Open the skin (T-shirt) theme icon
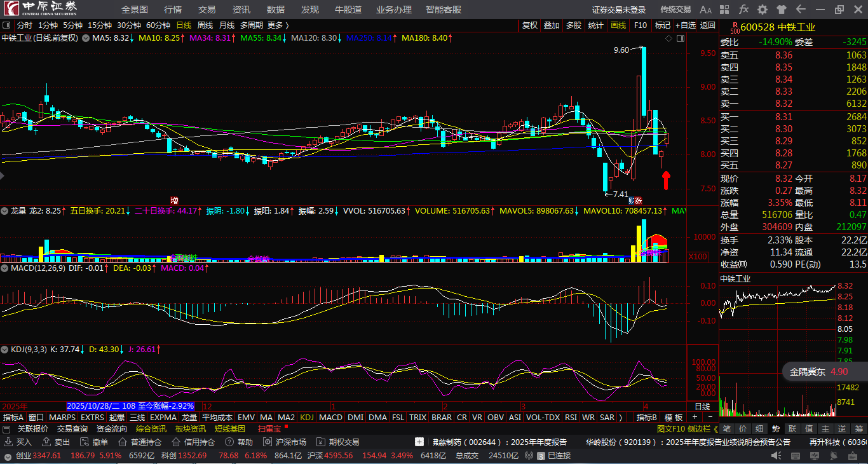The width and height of the screenshot is (868, 464). click(x=782, y=10)
